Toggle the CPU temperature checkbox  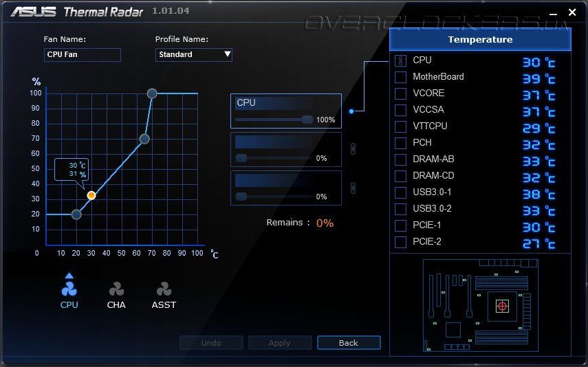[400, 60]
